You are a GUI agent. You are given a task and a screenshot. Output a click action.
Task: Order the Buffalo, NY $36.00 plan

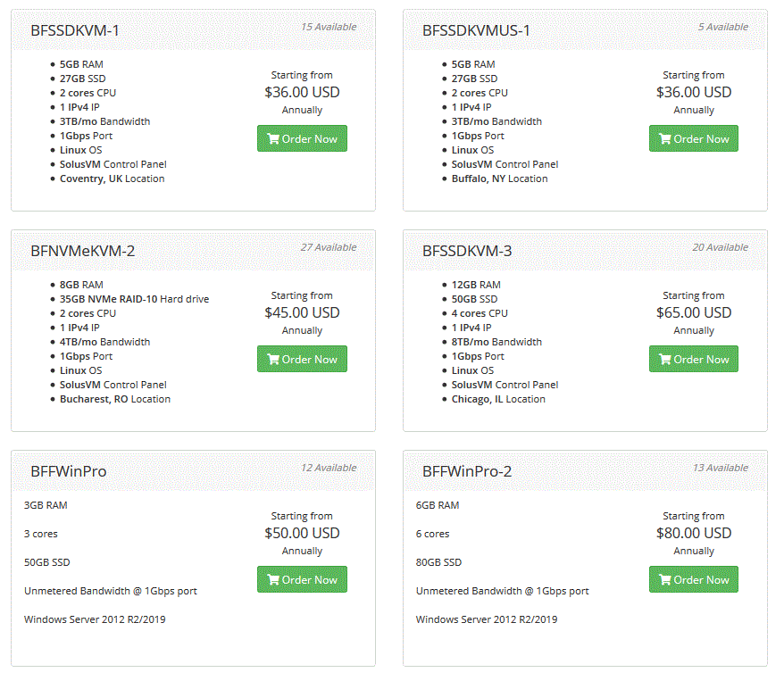[x=694, y=138]
